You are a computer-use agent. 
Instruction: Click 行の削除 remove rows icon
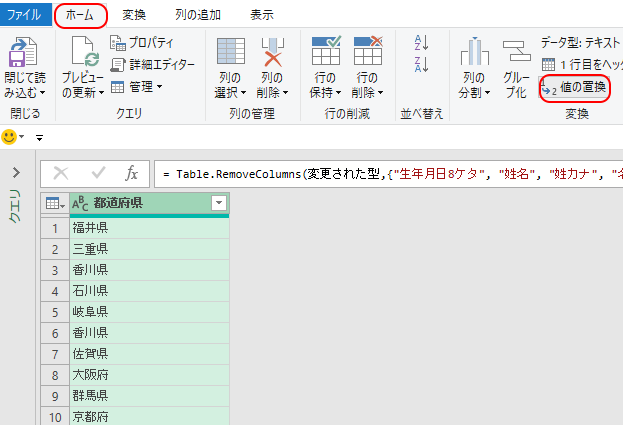(368, 51)
